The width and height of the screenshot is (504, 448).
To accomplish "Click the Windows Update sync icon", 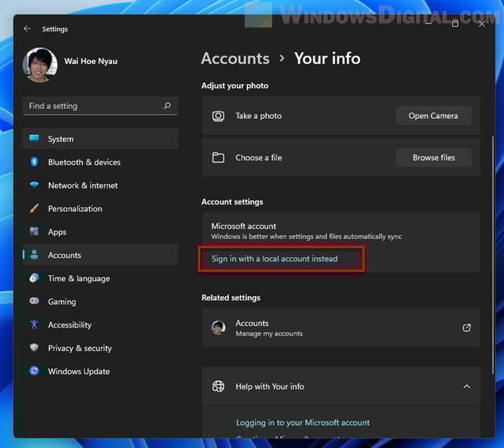I will [x=34, y=371].
